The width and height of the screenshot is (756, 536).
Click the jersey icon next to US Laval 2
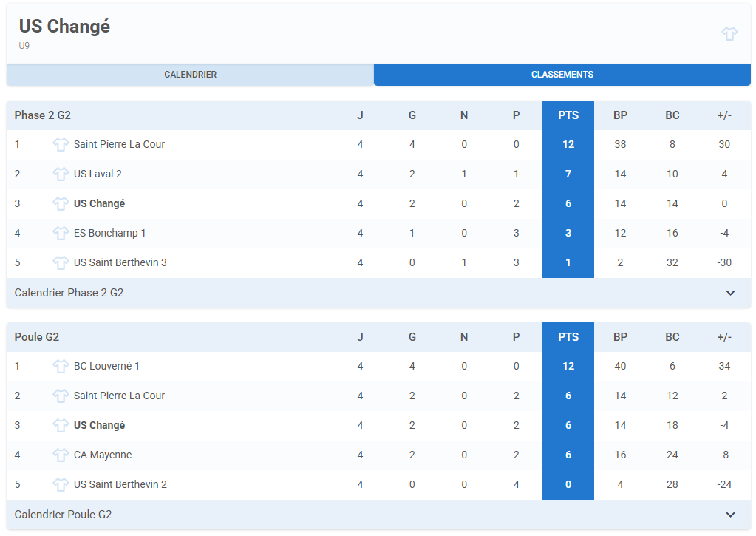(x=61, y=174)
